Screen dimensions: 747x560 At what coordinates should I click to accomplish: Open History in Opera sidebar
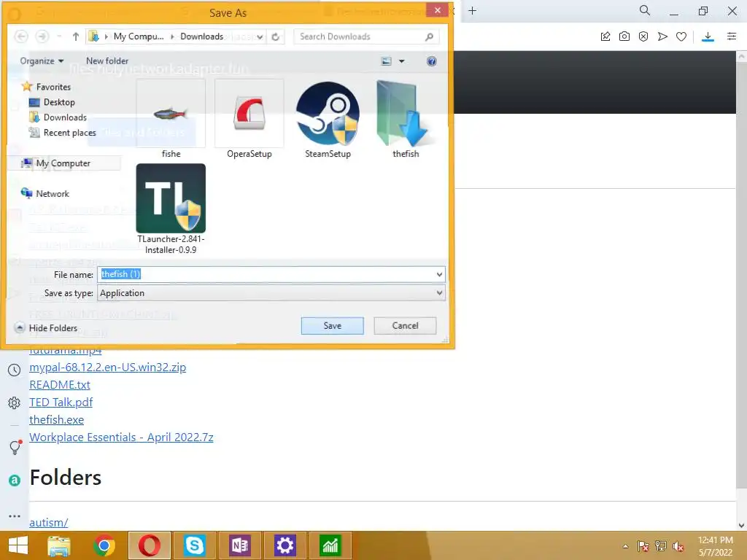coord(15,370)
